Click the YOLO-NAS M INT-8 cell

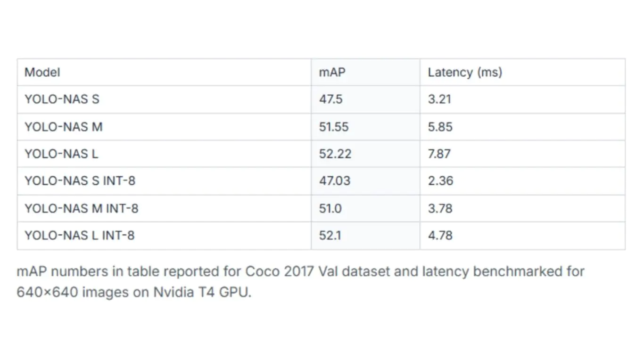coord(81,208)
